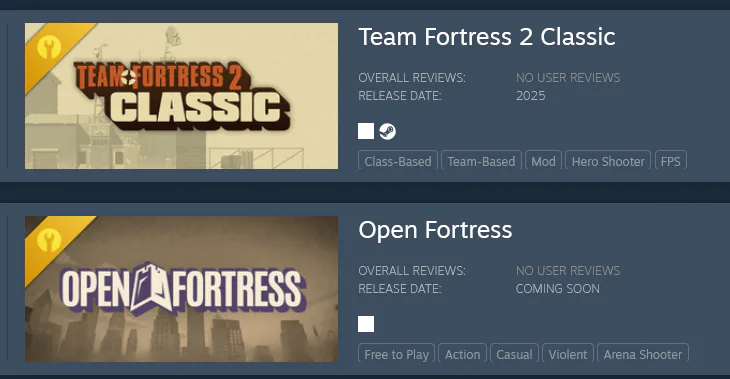Open the Team Fortress 2 Classic banner image
The image size is (730, 379).
[x=182, y=96]
